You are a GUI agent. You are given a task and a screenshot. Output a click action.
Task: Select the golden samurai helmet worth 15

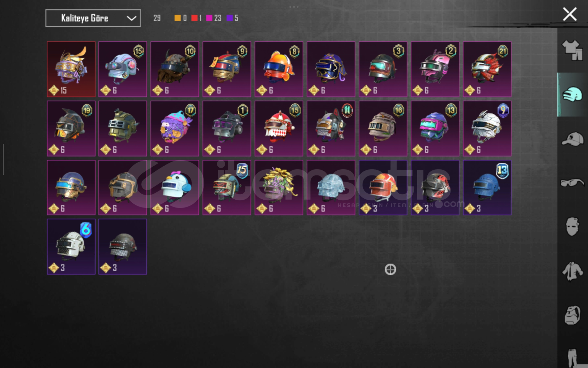point(71,69)
